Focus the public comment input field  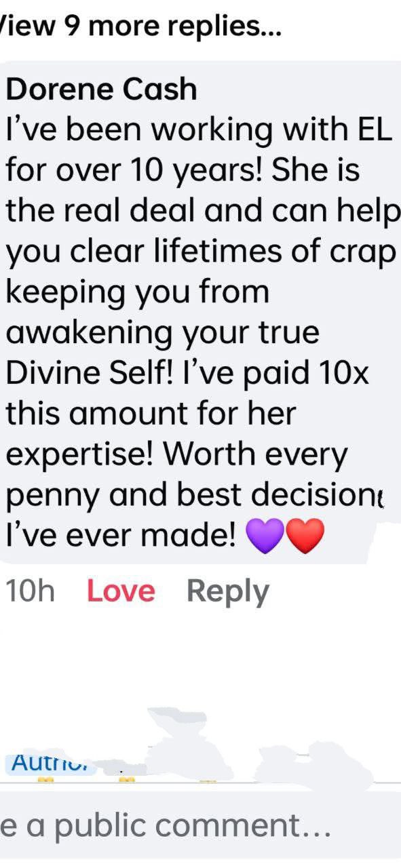(200, 826)
